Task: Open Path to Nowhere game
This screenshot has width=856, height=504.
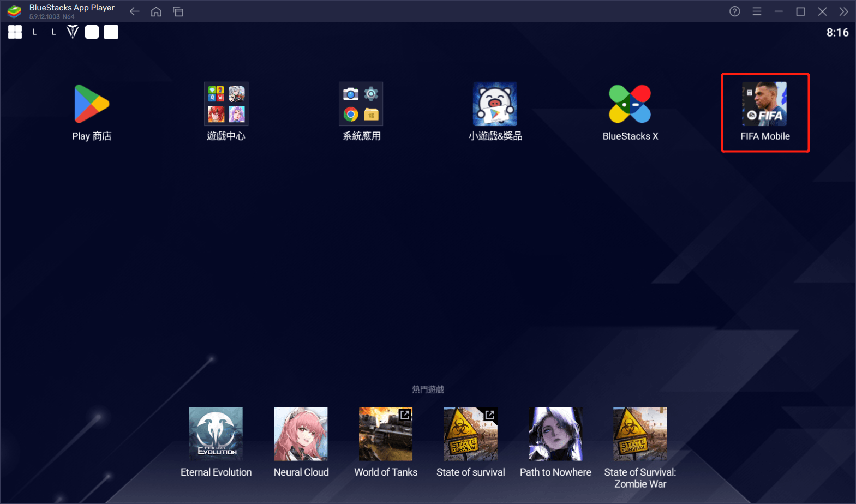Action: pos(555,434)
